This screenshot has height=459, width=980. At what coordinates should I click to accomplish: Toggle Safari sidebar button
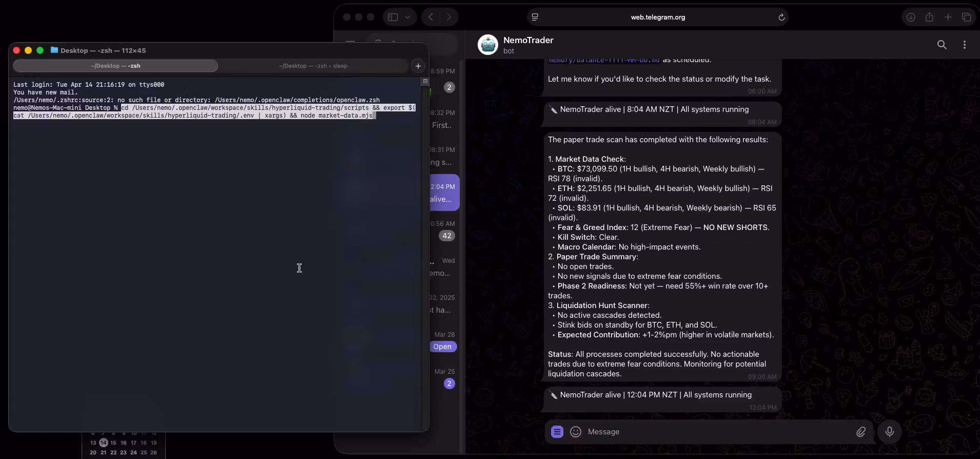(x=393, y=17)
